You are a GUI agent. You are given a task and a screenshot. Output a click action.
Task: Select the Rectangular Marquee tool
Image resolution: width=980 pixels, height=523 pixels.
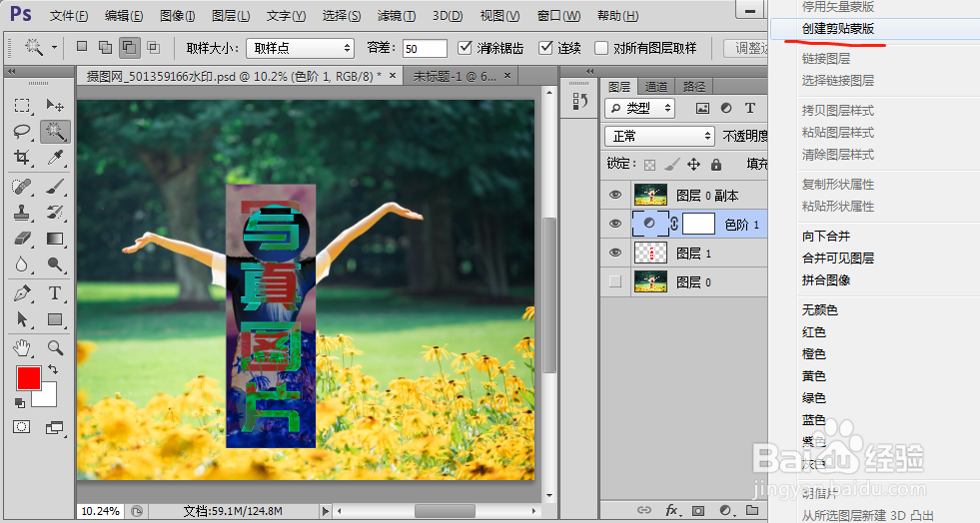tap(23, 106)
